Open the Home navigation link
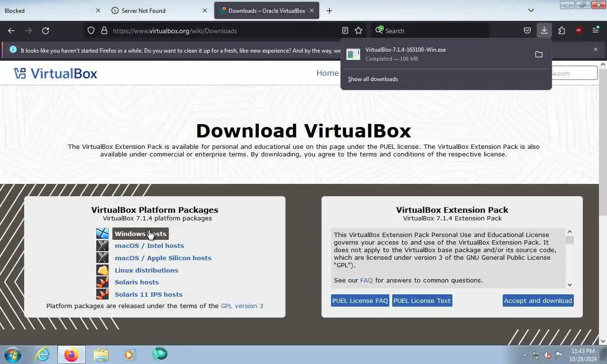The width and height of the screenshot is (607, 364). (x=327, y=73)
